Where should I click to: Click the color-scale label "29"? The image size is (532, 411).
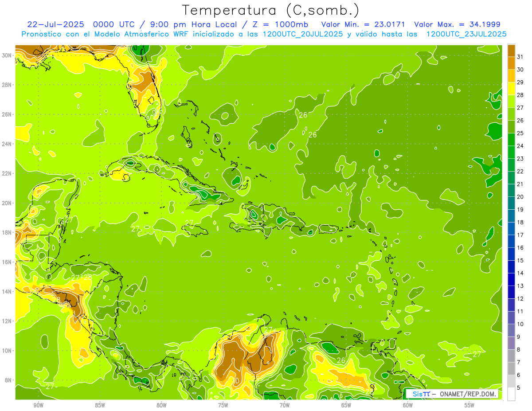click(520, 82)
